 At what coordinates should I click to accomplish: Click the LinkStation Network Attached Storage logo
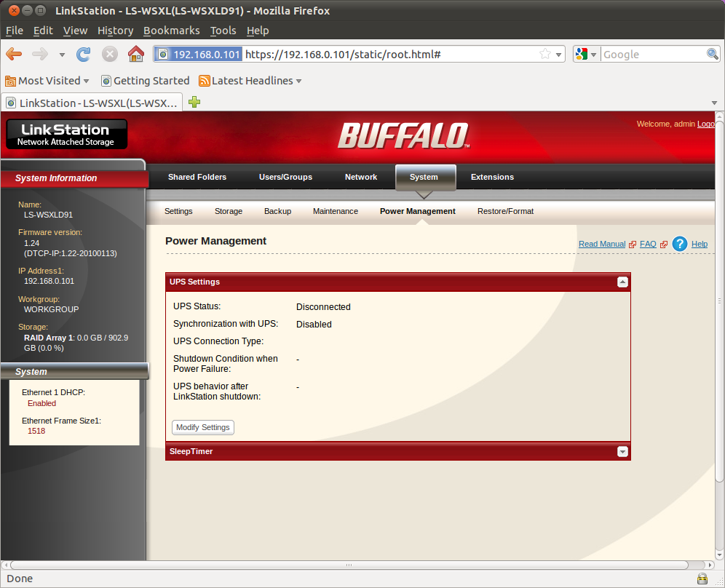pos(66,134)
